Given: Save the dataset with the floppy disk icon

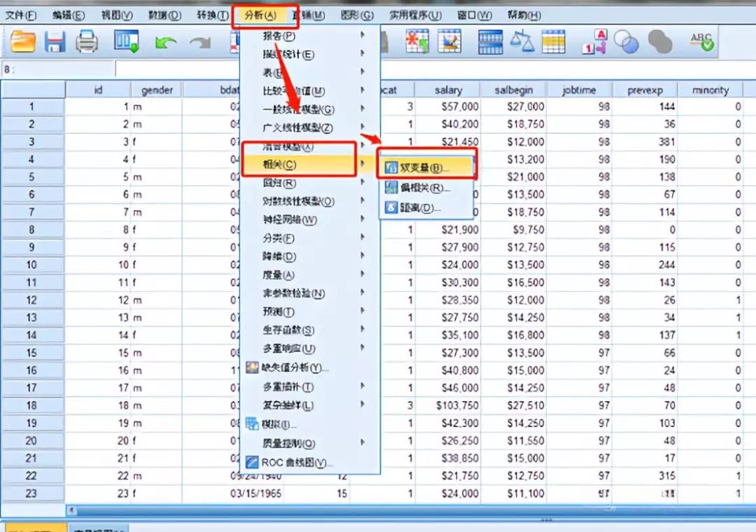Looking at the screenshot, I should pyautogui.click(x=55, y=41).
